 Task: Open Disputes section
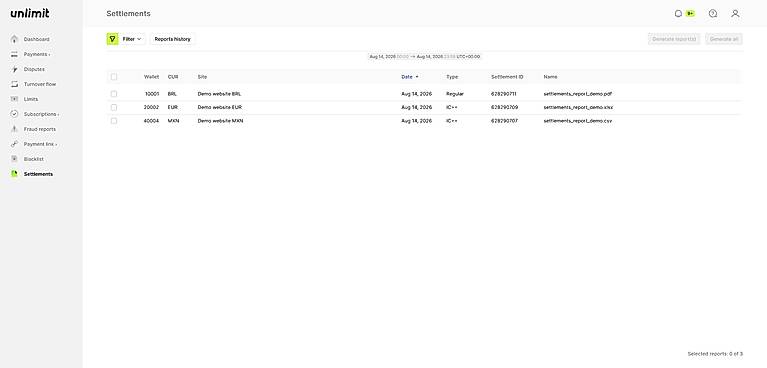[34, 69]
